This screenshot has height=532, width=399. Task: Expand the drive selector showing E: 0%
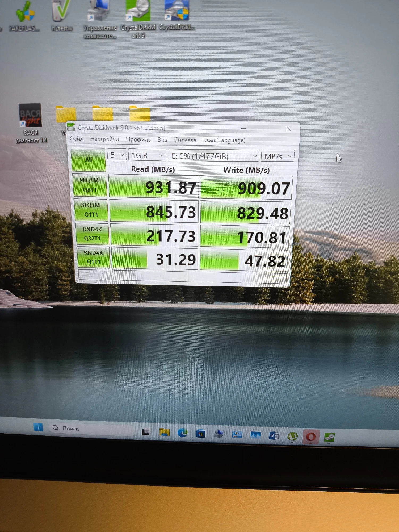(213, 156)
